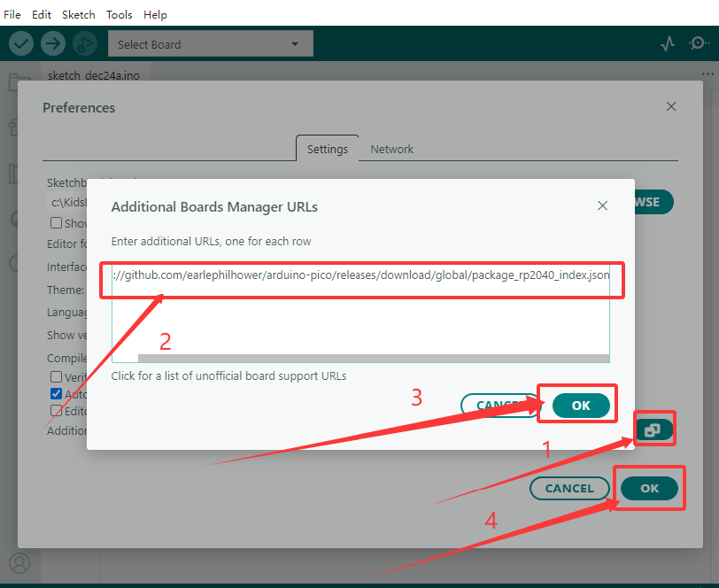Click OK in the Preferences dialog
The height and width of the screenshot is (588, 719).
(649, 489)
